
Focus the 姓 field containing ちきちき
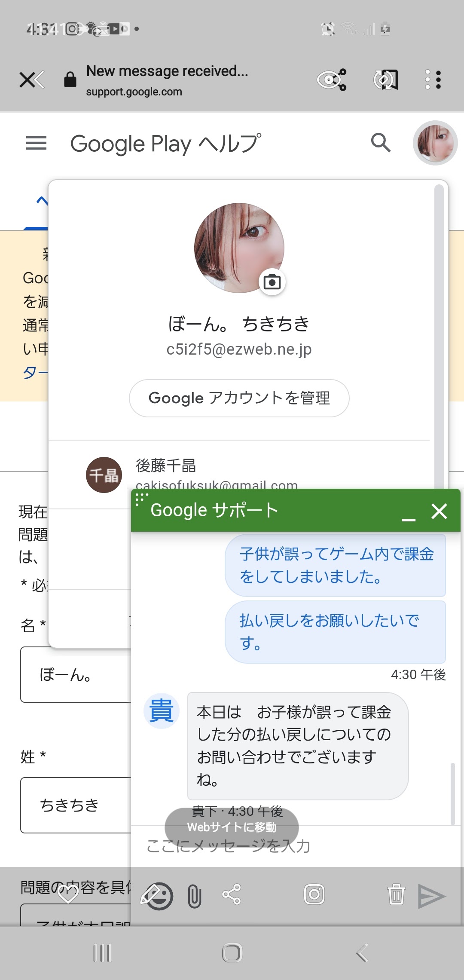[76, 805]
